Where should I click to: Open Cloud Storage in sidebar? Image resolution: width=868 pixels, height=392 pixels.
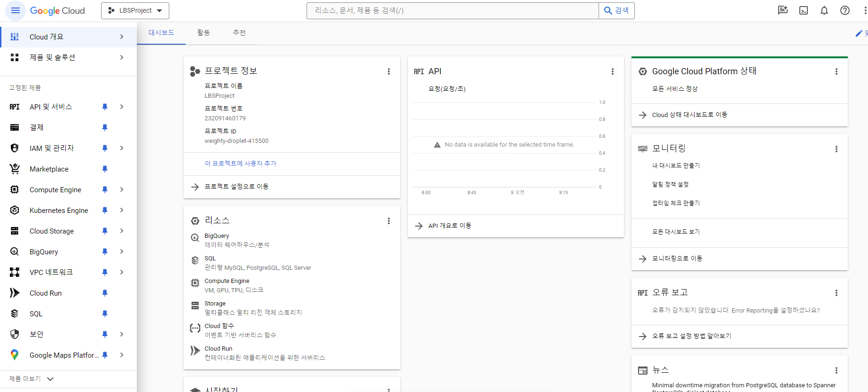coord(52,231)
